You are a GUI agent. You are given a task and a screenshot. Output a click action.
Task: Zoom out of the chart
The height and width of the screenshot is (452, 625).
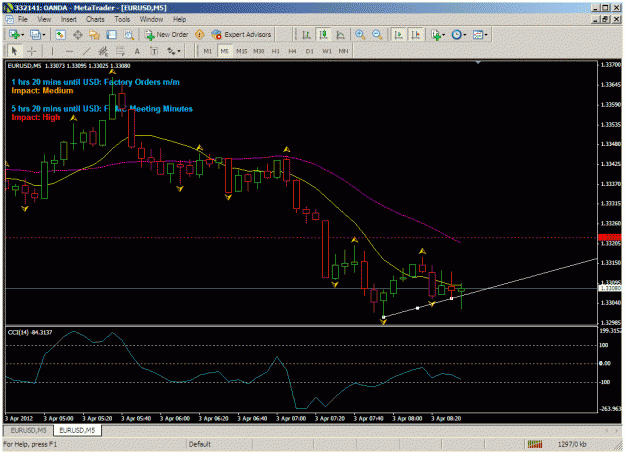coord(377,35)
